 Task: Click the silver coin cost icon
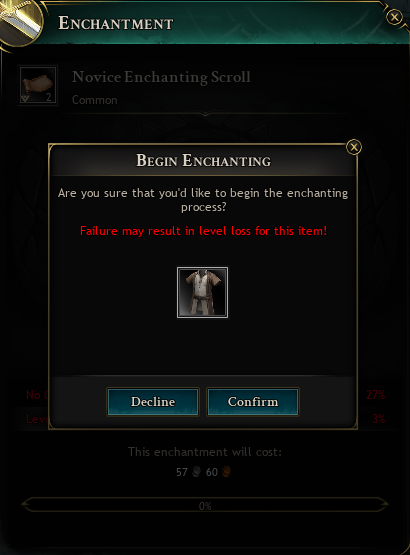pyautogui.click(x=197, y=472)
